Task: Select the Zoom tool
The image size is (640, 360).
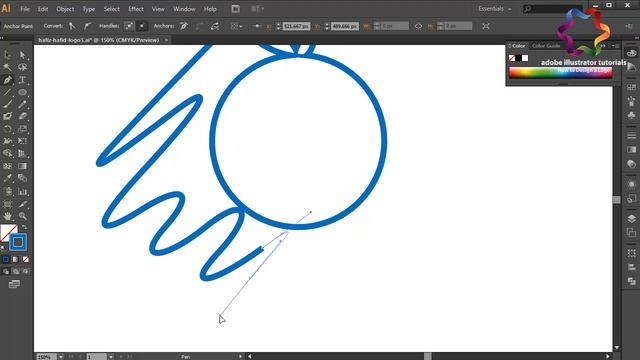Action: pos(22,216)
